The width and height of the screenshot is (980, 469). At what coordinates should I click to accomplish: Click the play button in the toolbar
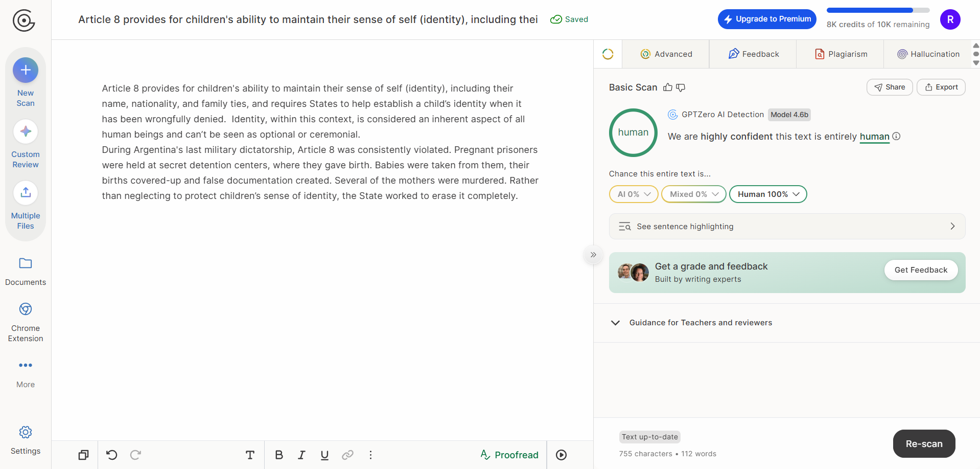[x=561, y=455]
